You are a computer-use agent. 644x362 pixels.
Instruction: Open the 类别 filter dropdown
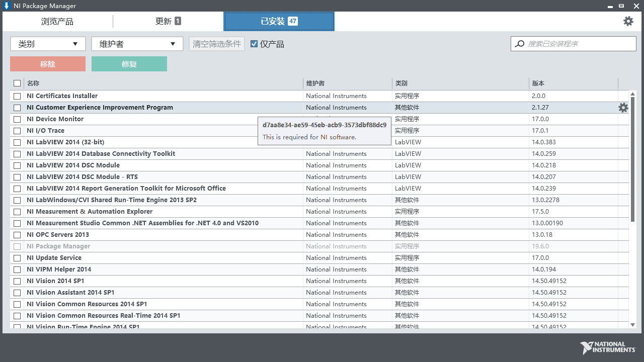pos(48,44)
